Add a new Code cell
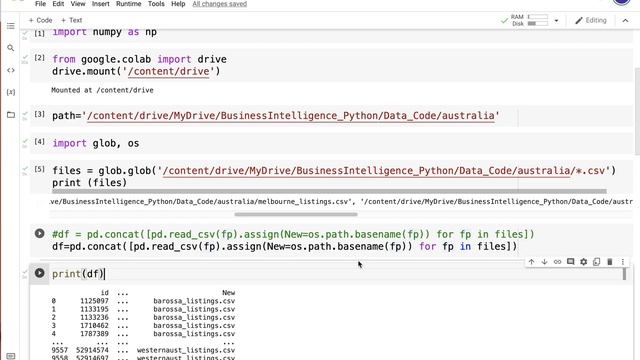Image resolution: width=640 pixels, height=360 pixels. pos(40,20)
